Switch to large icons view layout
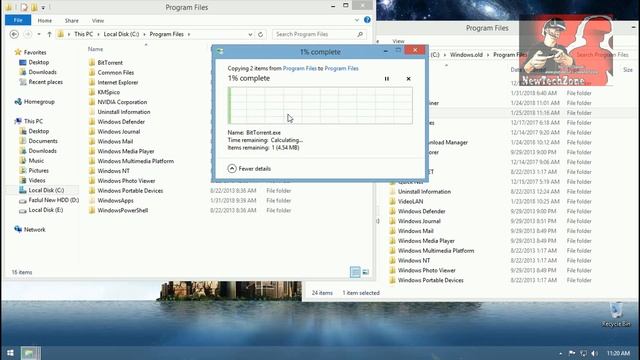 tap(365, 272)
